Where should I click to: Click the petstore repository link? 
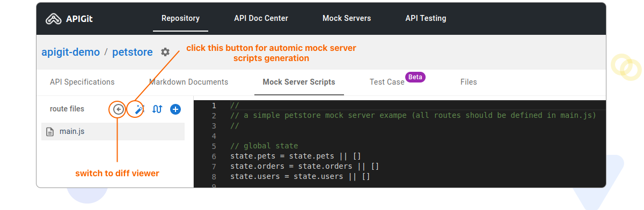coord(133,52)
